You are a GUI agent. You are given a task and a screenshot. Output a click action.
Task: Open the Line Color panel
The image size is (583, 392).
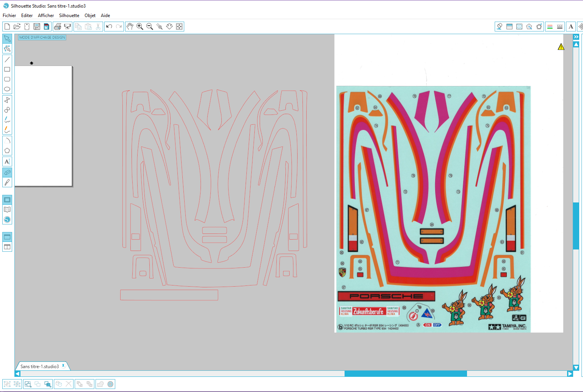[x=550, y=27]
